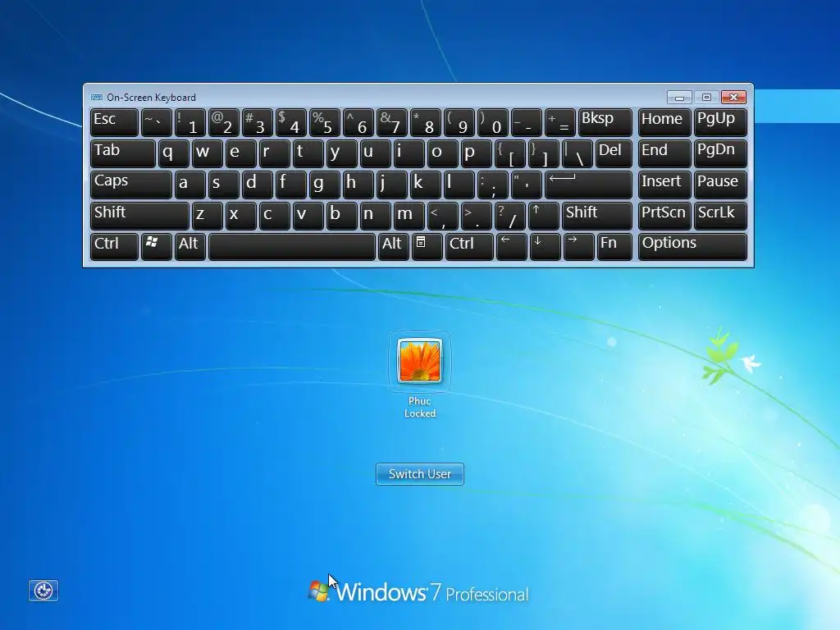This screenshot has width=840, height=630.
Task: Click the Ease of Access button
Action: (43, 591)
